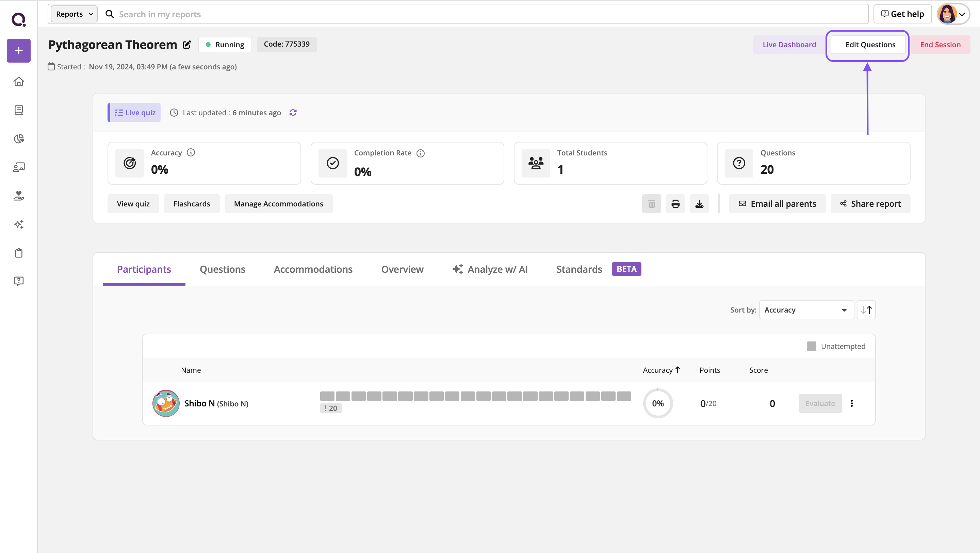This screenshot has width=980, height=553.
Task: Click the Points column header
Action: click(710, 370)
